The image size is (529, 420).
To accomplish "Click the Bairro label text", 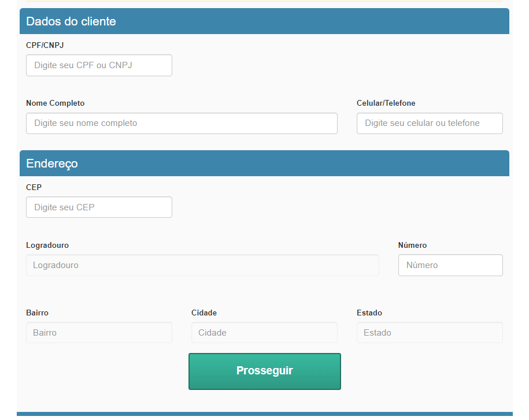I will pos(38,313).
